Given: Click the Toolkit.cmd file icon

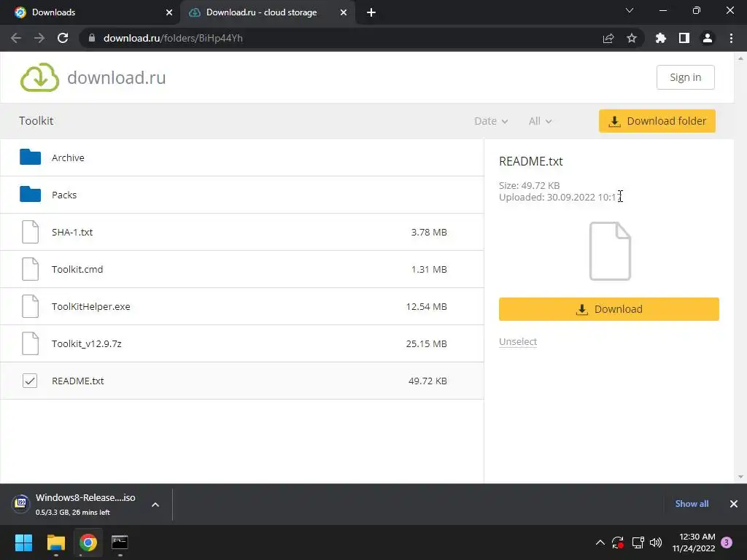Looking at the screenshot, I should 30,269.
